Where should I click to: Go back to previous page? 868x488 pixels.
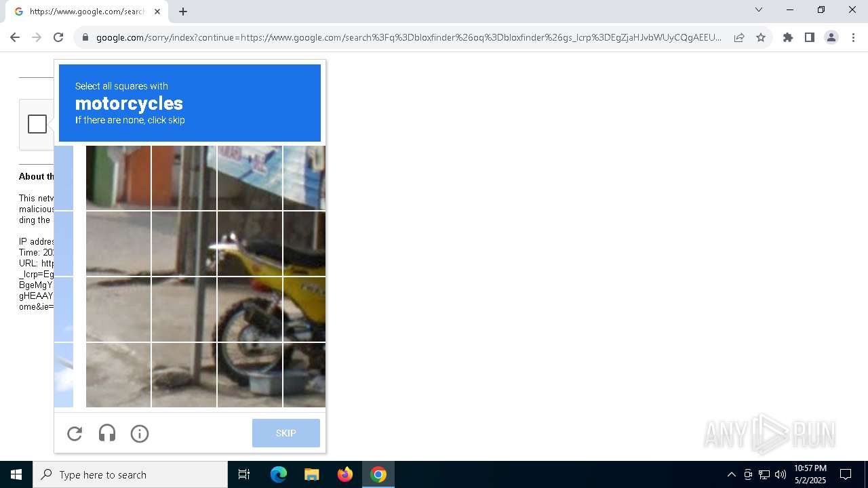click(15, 37)
